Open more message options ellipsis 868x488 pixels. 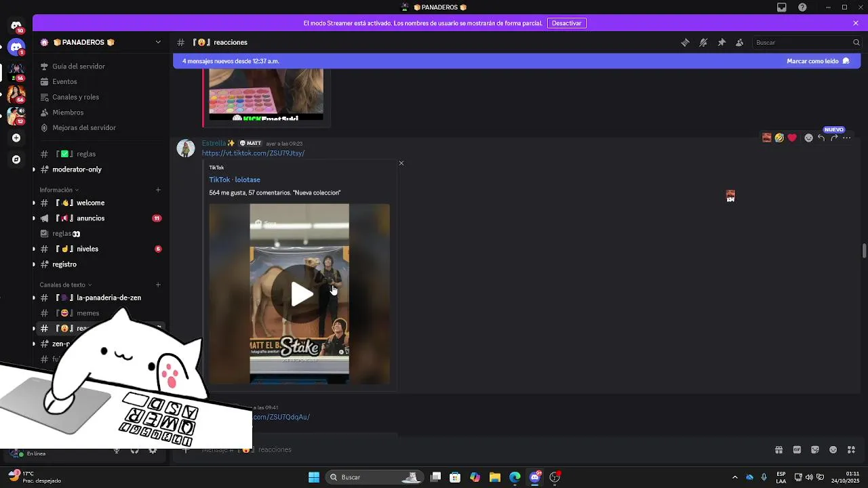(x=846, y=138)
